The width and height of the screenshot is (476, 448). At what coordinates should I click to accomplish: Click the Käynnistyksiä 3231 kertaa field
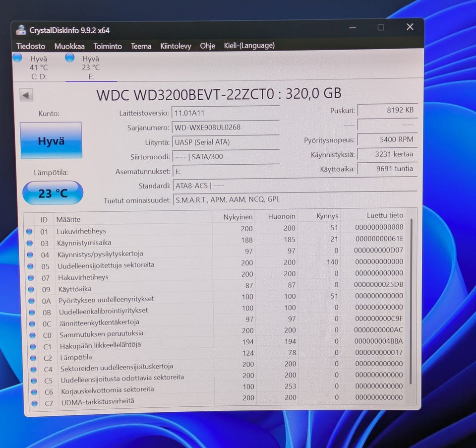pyautogui.click(x=387, y=154)
